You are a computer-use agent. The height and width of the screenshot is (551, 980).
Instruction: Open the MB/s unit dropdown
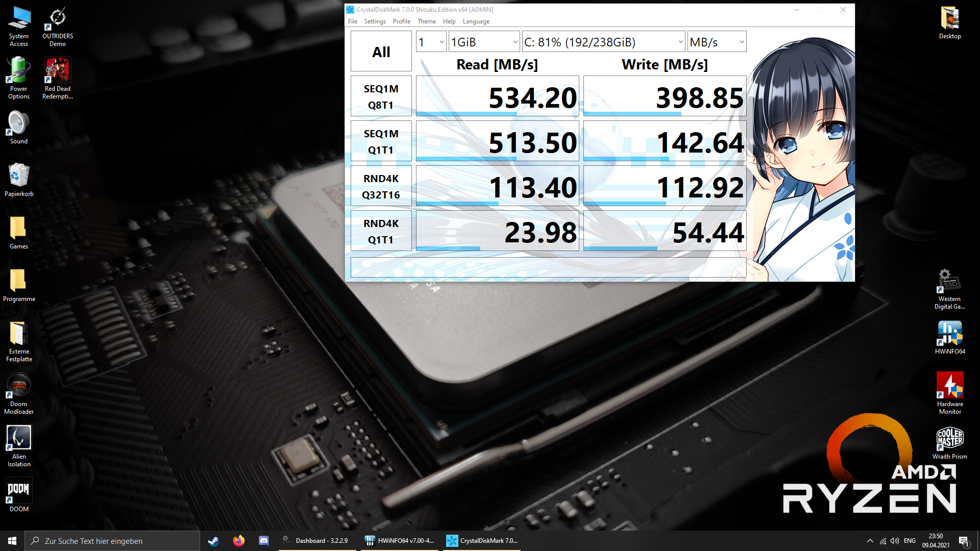pyautogui.click(x=717, y=42)
